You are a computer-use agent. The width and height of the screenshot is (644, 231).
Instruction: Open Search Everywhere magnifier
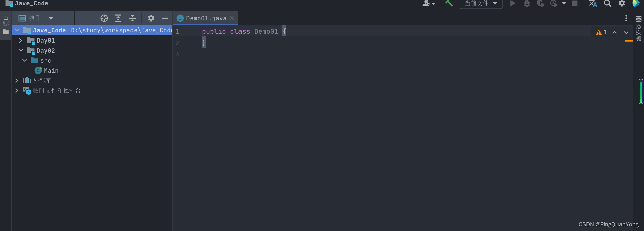607,3
